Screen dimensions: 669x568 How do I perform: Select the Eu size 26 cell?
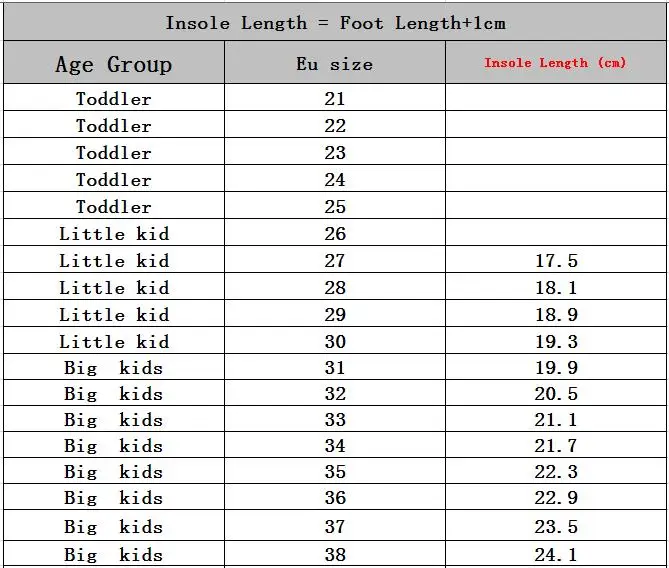point(335,234)
